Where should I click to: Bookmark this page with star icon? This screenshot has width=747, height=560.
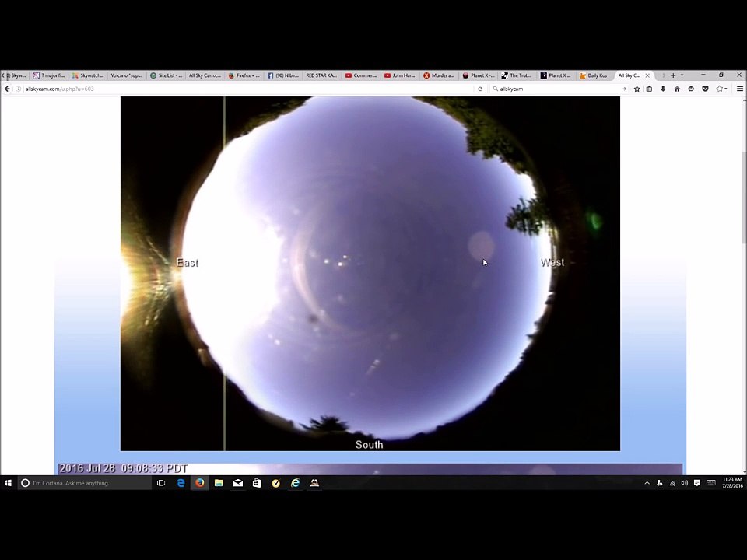[x=637, y=89]
